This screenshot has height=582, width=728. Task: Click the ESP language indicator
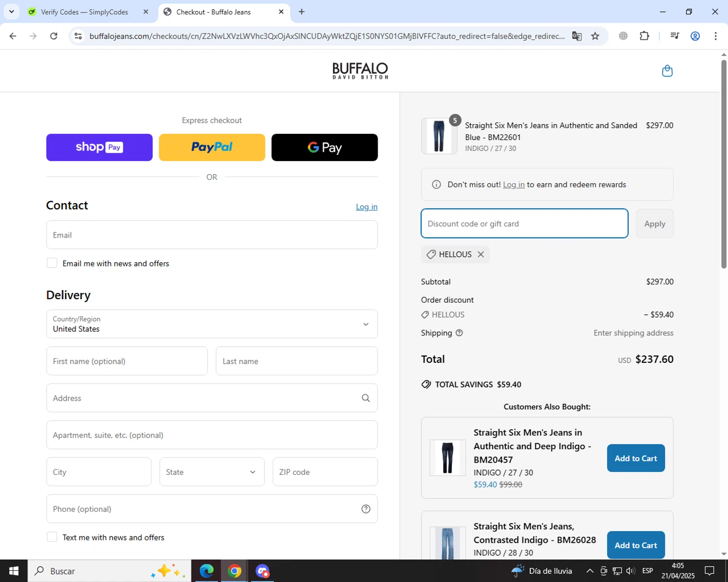click(x=647, y=571)
